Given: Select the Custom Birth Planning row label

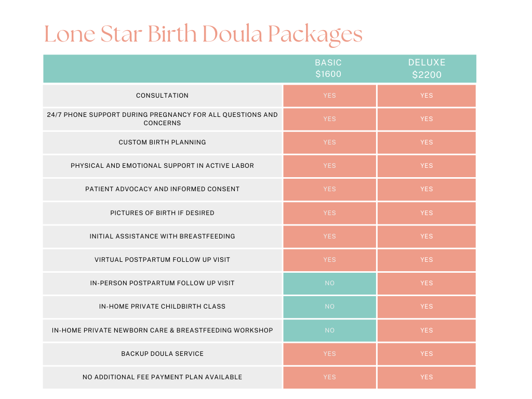Looking at the screenshot, I should click(162, 142).
